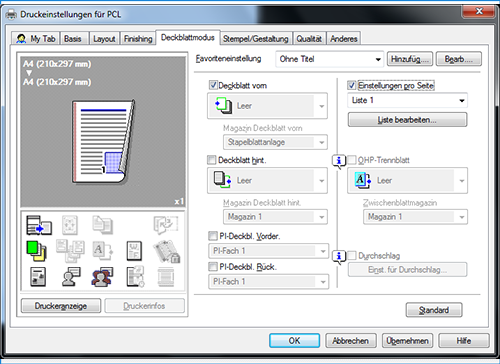Image resolution: width=500 pixels, height=364 pixels.
Task: Tick the OHP-Trennblatt checkbox
Action: click(352, 160)
